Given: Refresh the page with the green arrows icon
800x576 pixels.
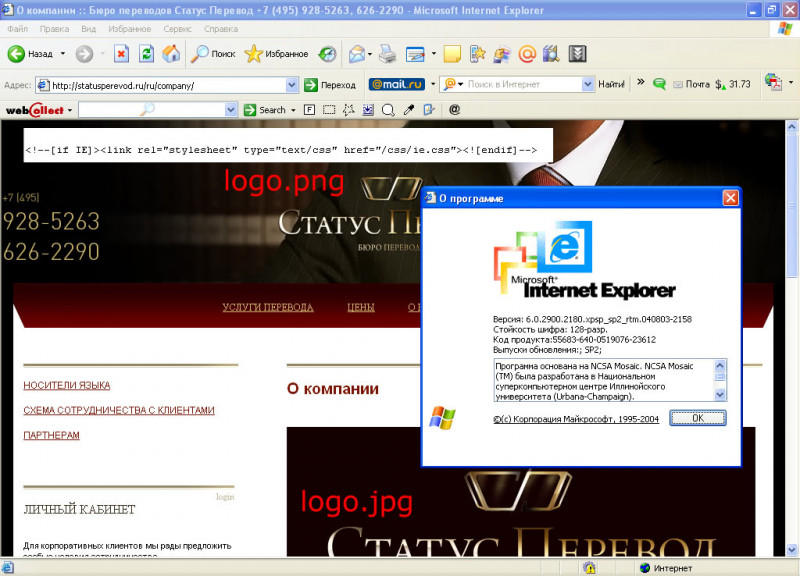Looking at the screenshot, I should click(x=146, y=54).
